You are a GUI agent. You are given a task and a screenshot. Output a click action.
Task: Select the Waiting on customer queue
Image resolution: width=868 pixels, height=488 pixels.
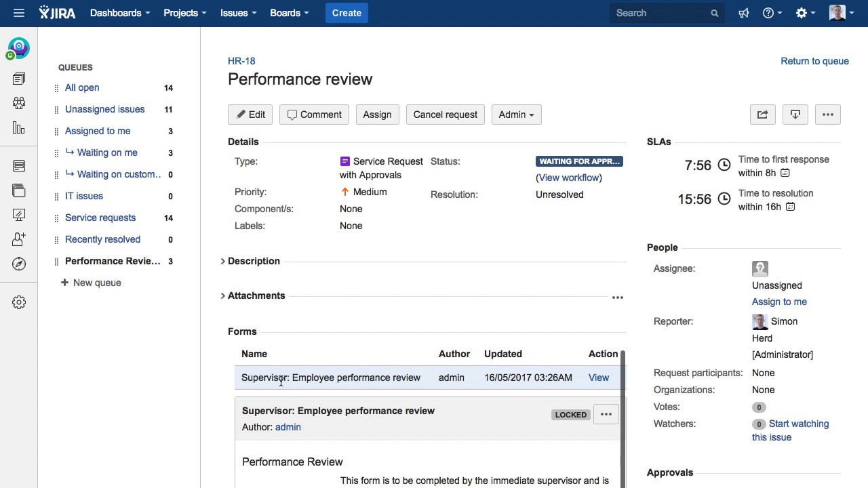119,174
